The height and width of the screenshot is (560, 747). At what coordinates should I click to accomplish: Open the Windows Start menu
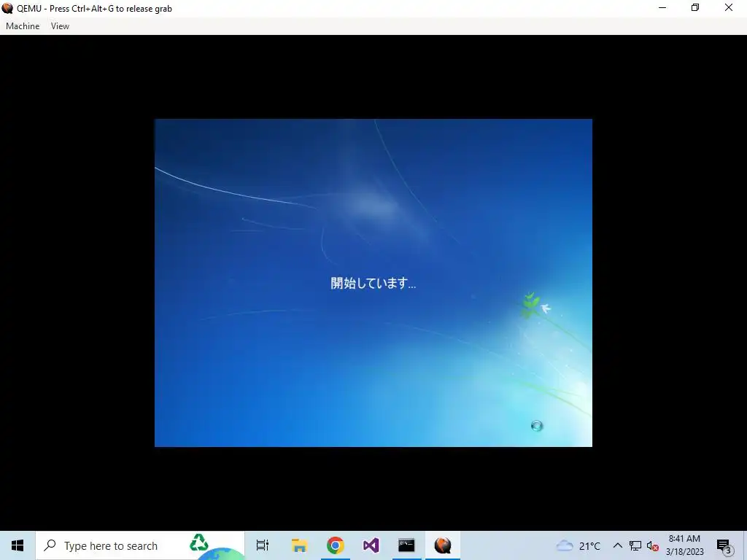point(18,545)
